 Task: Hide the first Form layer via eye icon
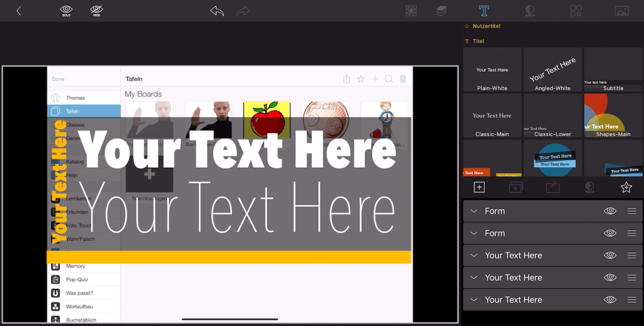[x=610, y=211]
